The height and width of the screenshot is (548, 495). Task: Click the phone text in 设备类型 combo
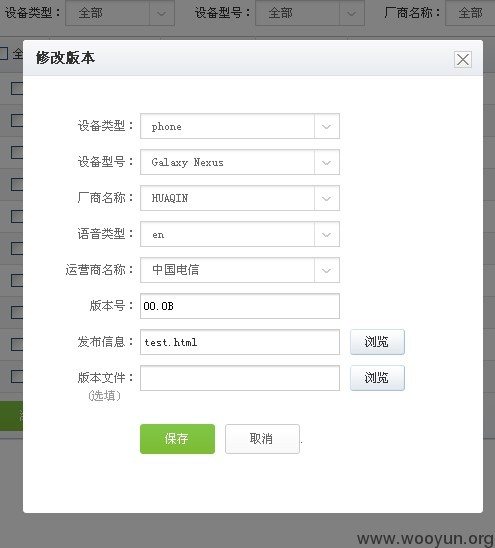pos(166,127)
